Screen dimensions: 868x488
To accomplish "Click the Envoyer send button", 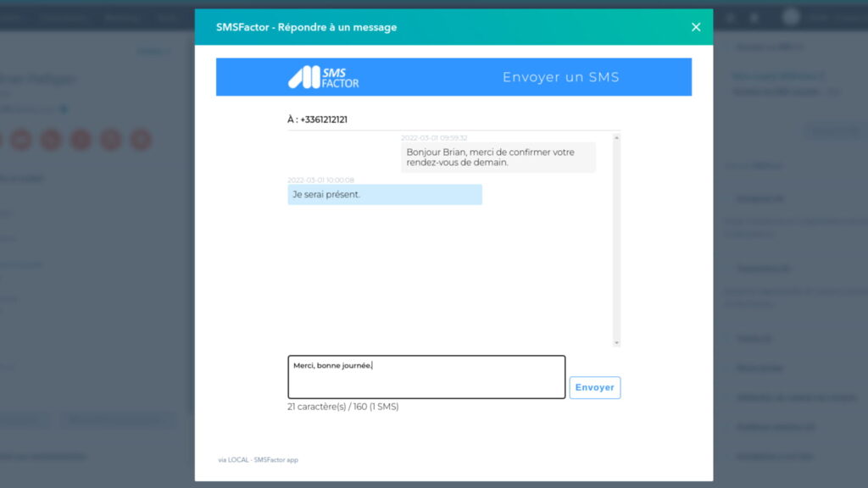I will click(594, 387).
